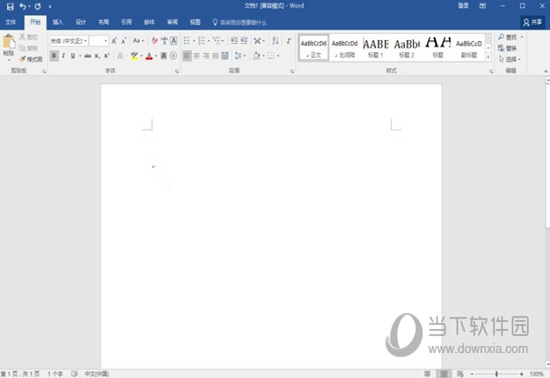Switch to the Insert tab
Viewport: 550px width, 378px height.
58,22
